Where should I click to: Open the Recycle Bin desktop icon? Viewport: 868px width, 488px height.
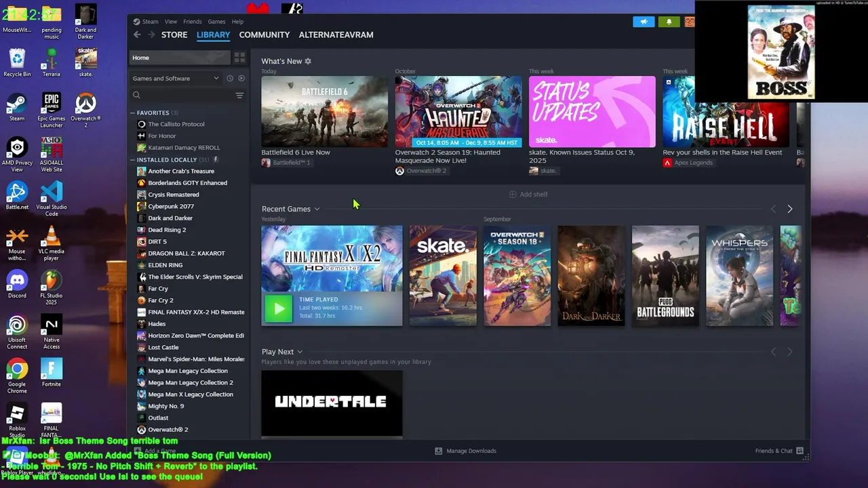(17, 62)
